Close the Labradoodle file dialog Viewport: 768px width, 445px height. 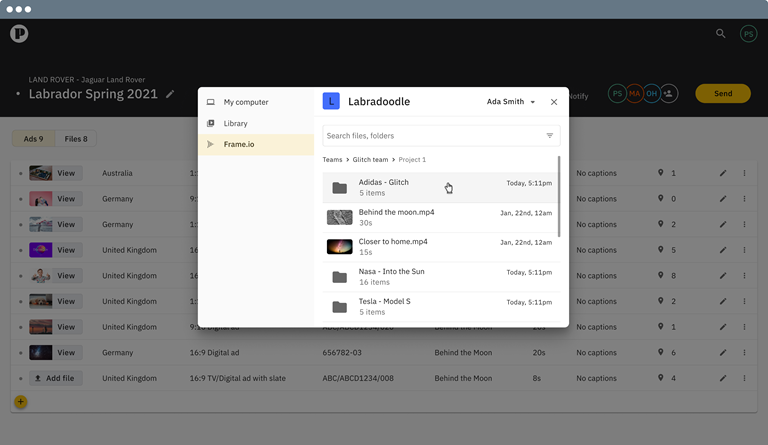coord(554,102)
